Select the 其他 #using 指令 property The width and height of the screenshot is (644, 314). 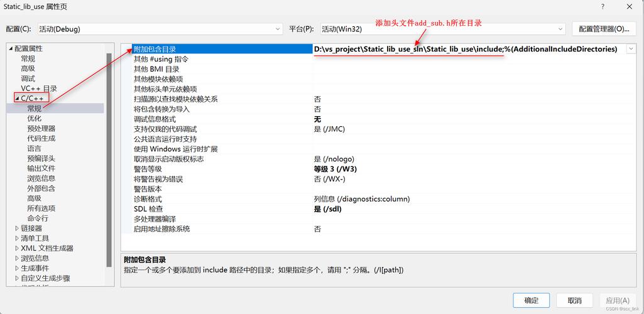pos(161,59)
